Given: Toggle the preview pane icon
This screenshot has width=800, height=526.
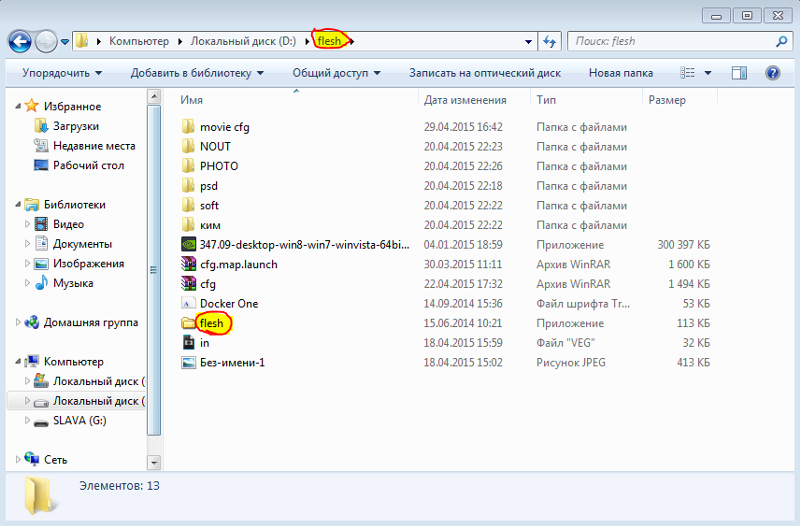Looking at the screenshot, I should (739, 73).
